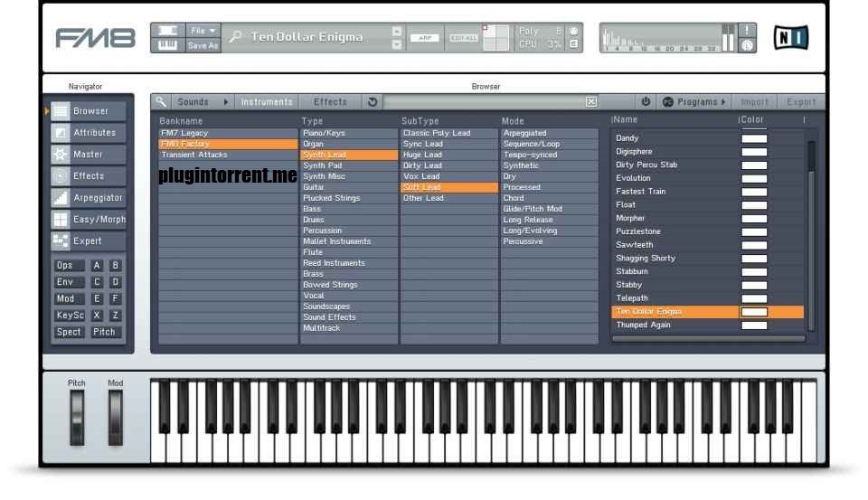Open the Spect expert page

coord(70,332)
